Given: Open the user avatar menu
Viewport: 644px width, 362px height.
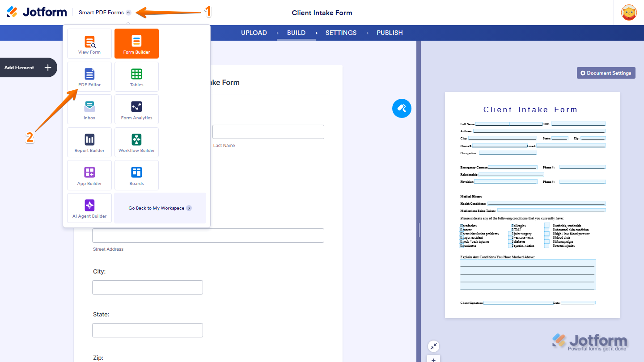Looking at the screenshot, I should coord(629,13).
